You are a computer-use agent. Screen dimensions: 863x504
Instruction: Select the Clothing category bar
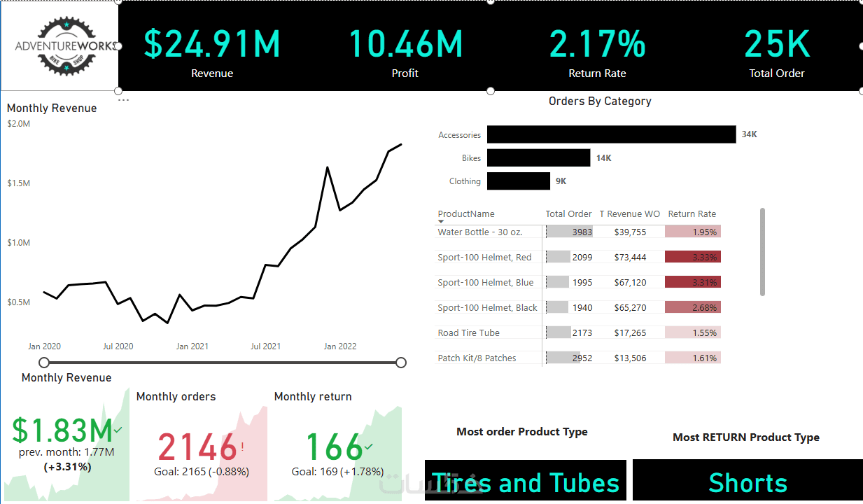point(519,181)
